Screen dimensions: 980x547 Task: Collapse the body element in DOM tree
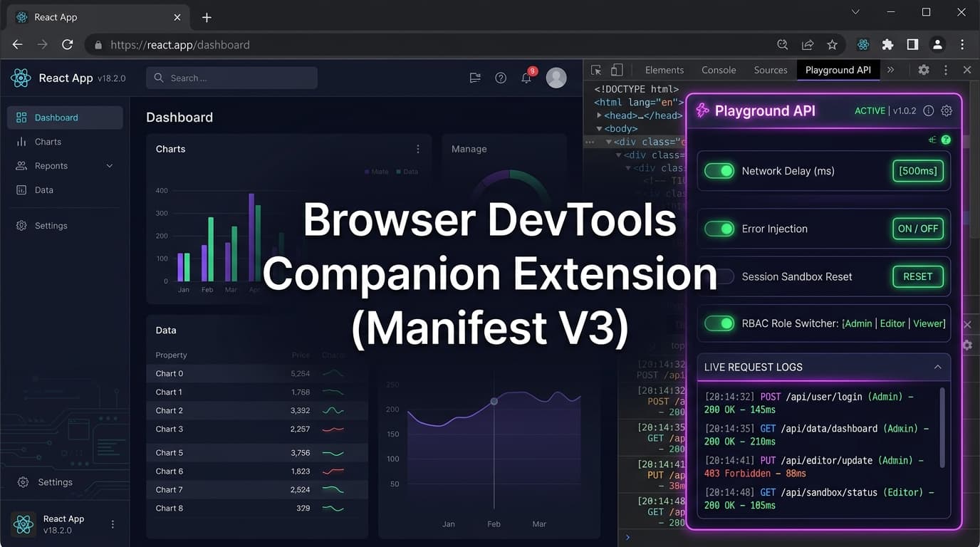tap(599, 129)
